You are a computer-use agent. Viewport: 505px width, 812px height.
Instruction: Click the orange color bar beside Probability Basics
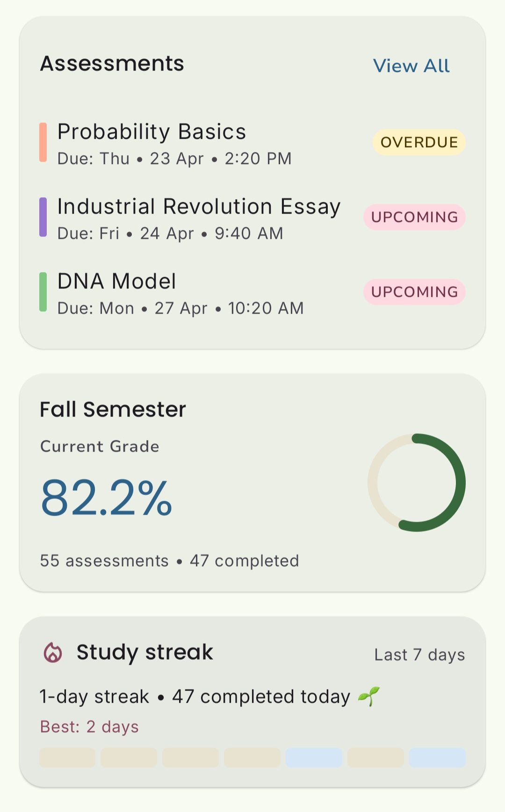(43, 143)
